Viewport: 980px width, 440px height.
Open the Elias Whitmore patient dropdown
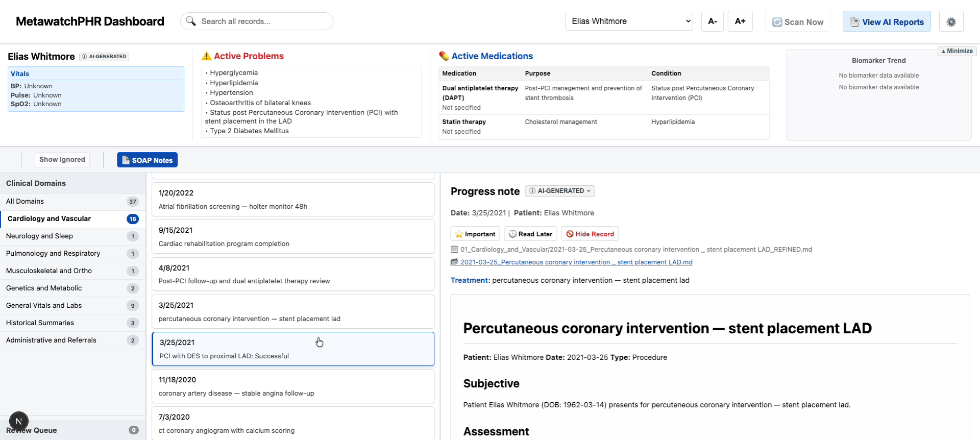(629, 21)
